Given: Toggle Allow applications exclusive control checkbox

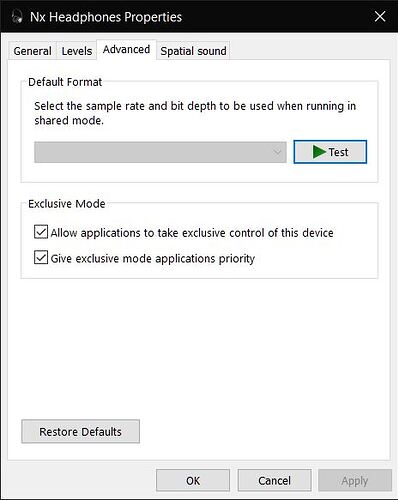Looking at the screenshot, I should 41,232.
